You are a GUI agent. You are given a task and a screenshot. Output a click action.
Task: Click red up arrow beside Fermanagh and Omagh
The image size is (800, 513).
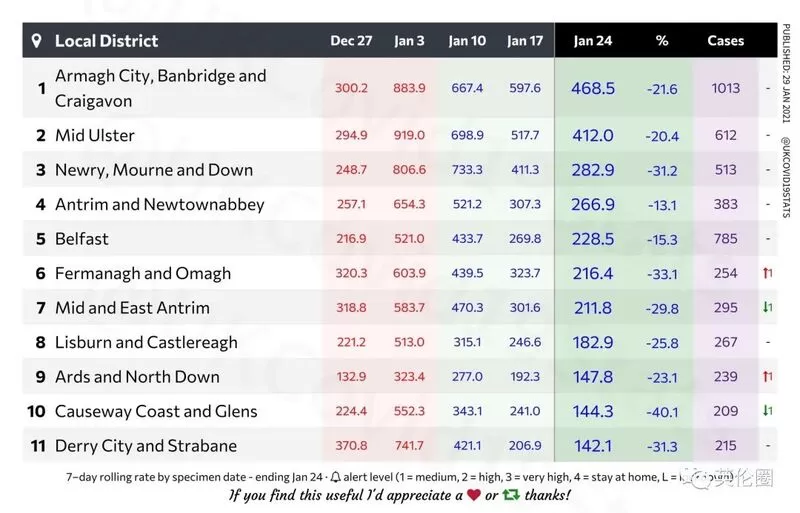767,273
